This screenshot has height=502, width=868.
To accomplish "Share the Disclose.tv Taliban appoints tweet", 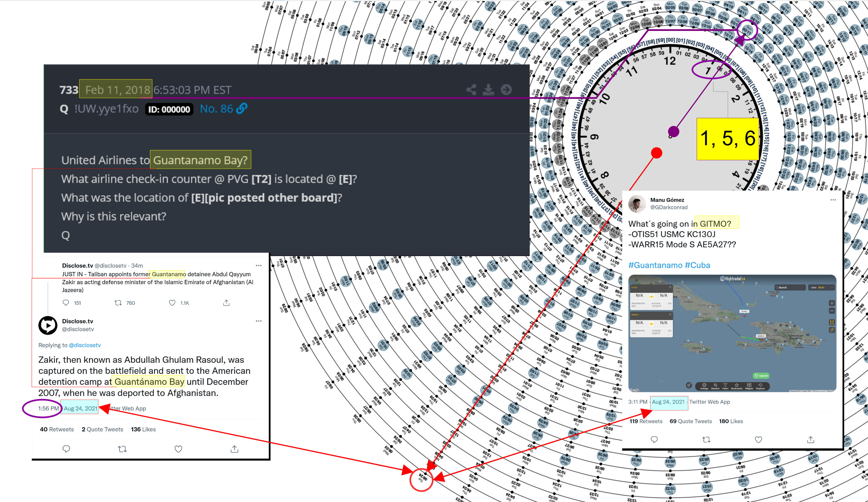I will [226, 303].
